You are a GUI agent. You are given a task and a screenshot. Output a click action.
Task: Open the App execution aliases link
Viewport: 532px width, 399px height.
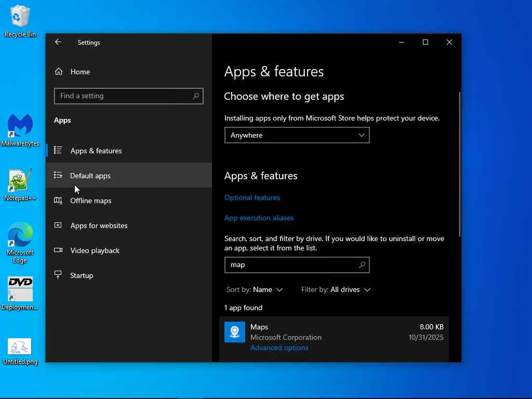pyautogui.click(x=259, y=218)
